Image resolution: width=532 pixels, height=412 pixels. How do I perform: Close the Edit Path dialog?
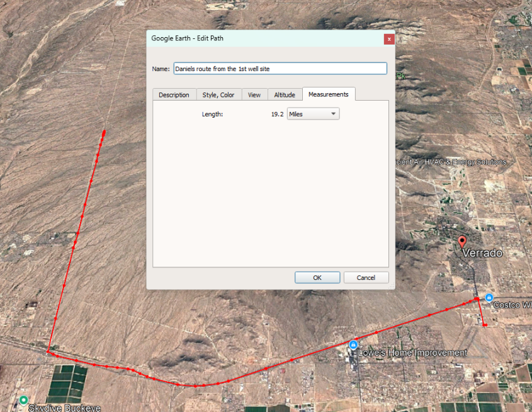[x=389, y=38]
